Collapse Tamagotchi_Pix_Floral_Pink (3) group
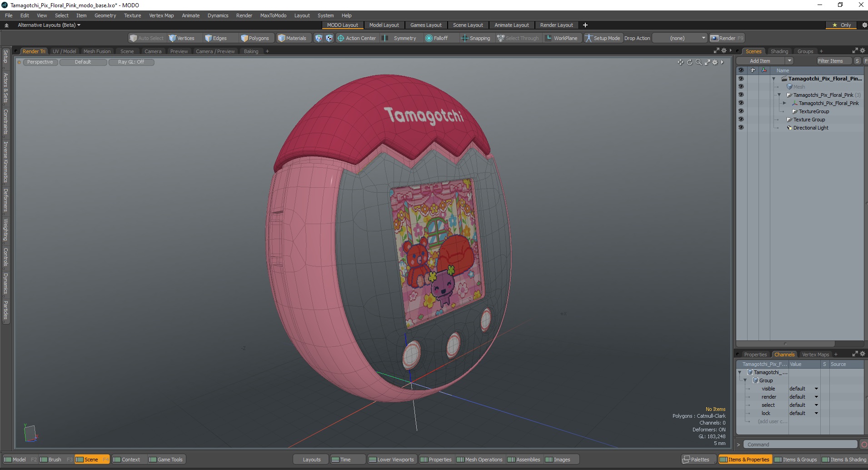 point(779,95)
